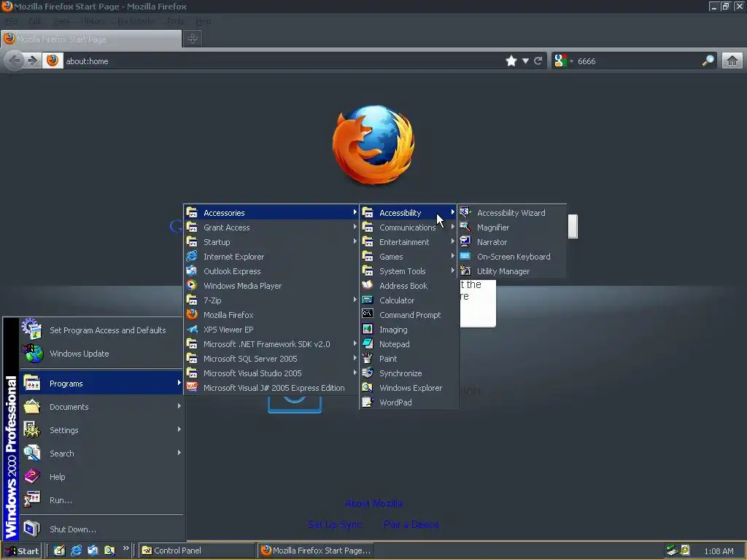Screen dimensions: 747x560
Task: Click the Calculator icon in Accessories
Action: [368, 300]
